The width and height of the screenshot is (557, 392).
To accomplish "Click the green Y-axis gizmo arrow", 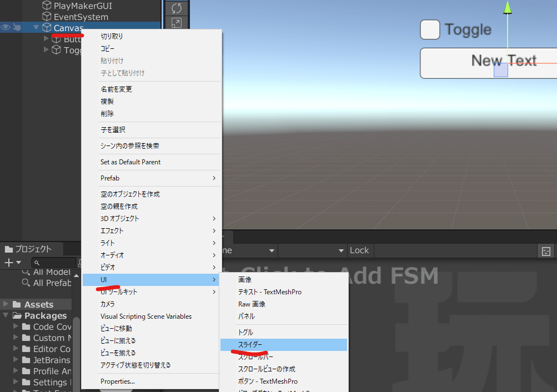I will pos(507,7).
